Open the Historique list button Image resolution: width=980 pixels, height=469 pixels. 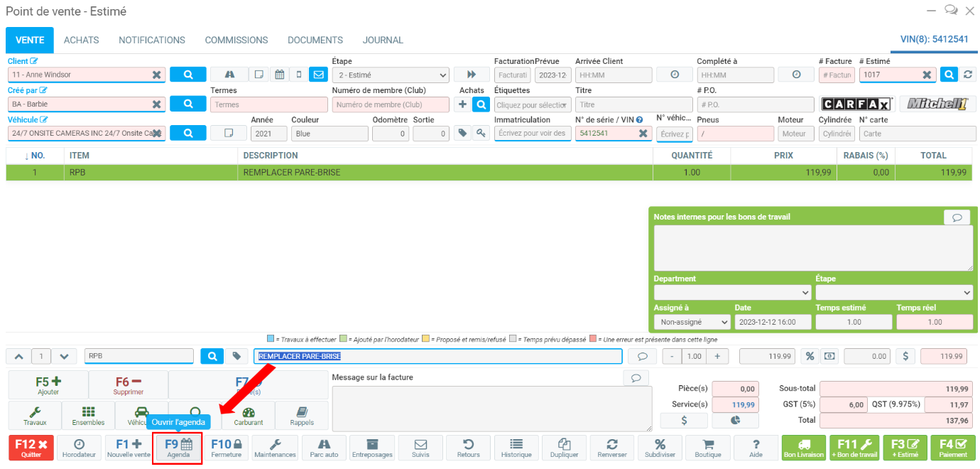click(516, 448)
